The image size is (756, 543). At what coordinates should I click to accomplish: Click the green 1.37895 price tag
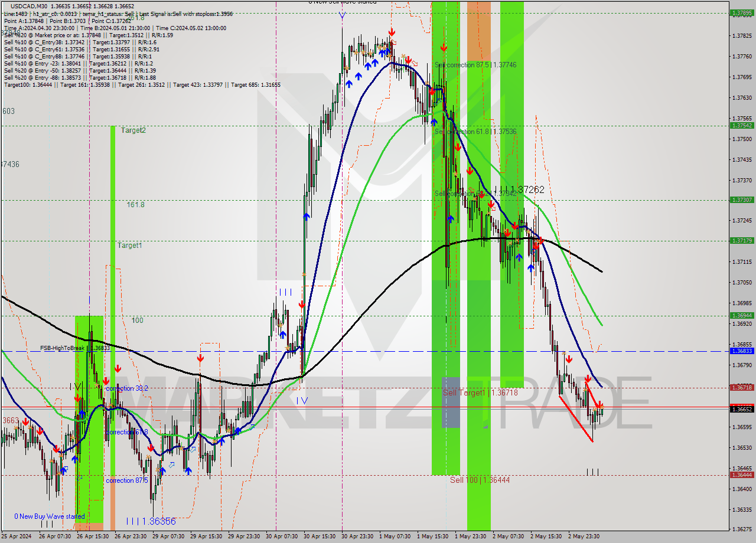click(x=742, y=12)
